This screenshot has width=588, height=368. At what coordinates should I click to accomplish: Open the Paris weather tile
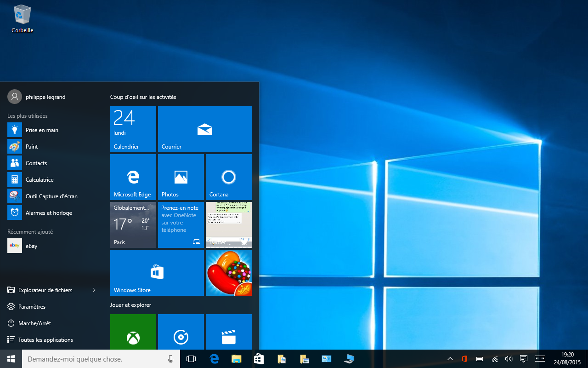133,225
